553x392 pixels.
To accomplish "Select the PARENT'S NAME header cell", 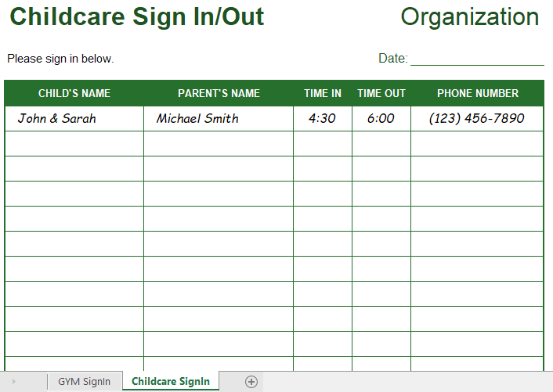I will [219, 93].
